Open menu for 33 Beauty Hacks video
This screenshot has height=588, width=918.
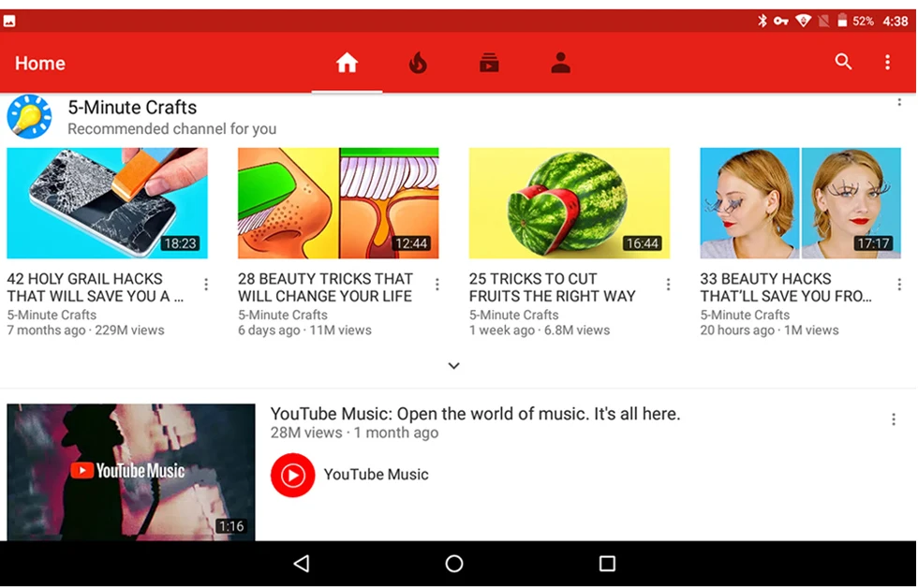pos(899,285)
